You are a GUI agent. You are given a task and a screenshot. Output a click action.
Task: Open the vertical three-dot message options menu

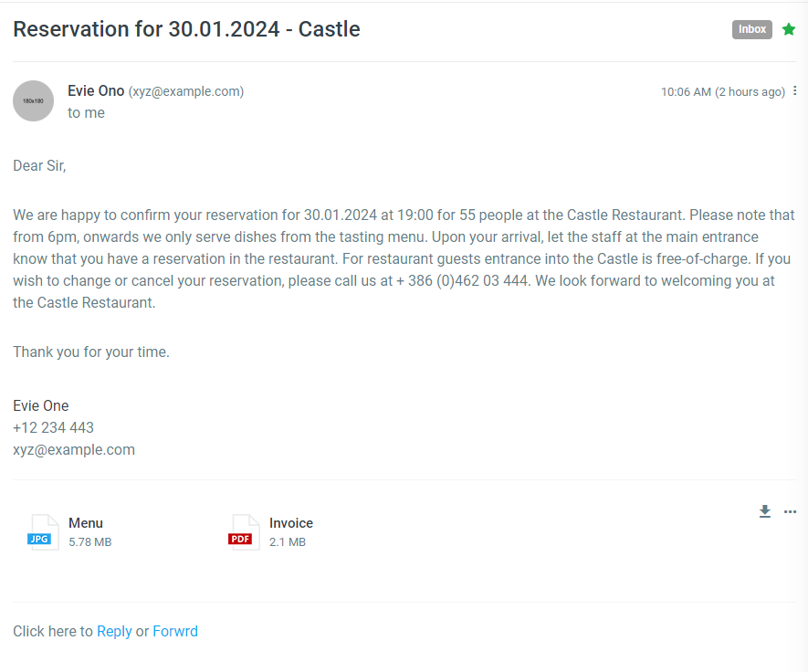[x=795, y=91]
